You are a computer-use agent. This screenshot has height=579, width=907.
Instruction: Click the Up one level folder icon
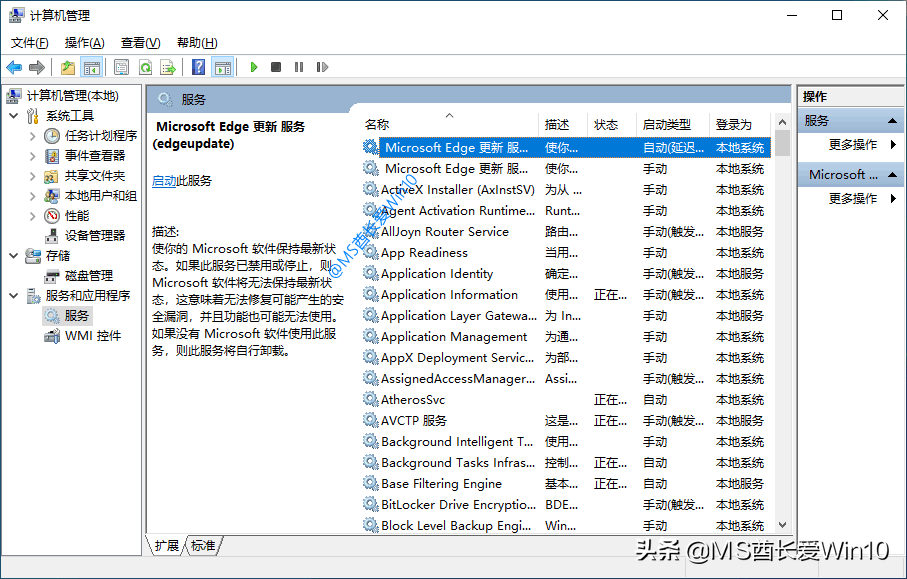point(68,68)
